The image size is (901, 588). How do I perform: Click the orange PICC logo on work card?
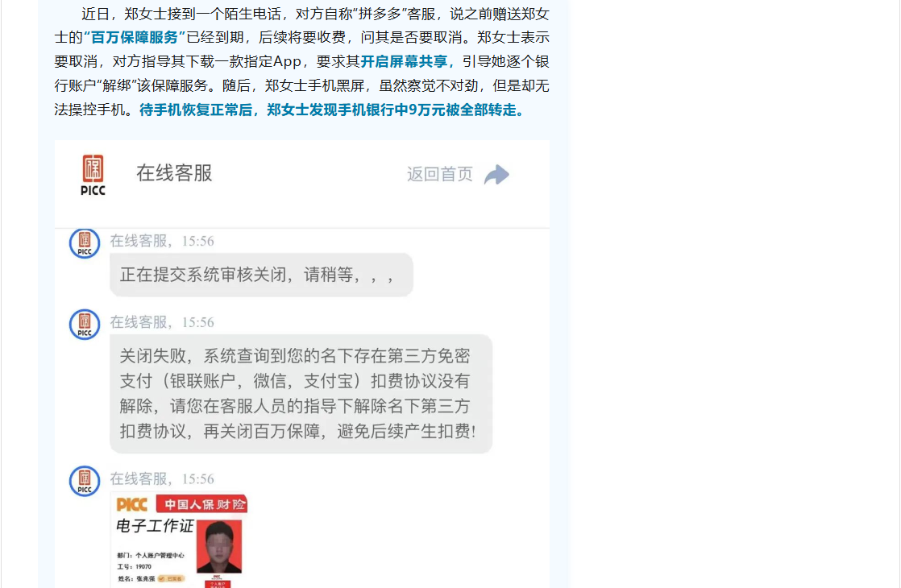(132, 505)
